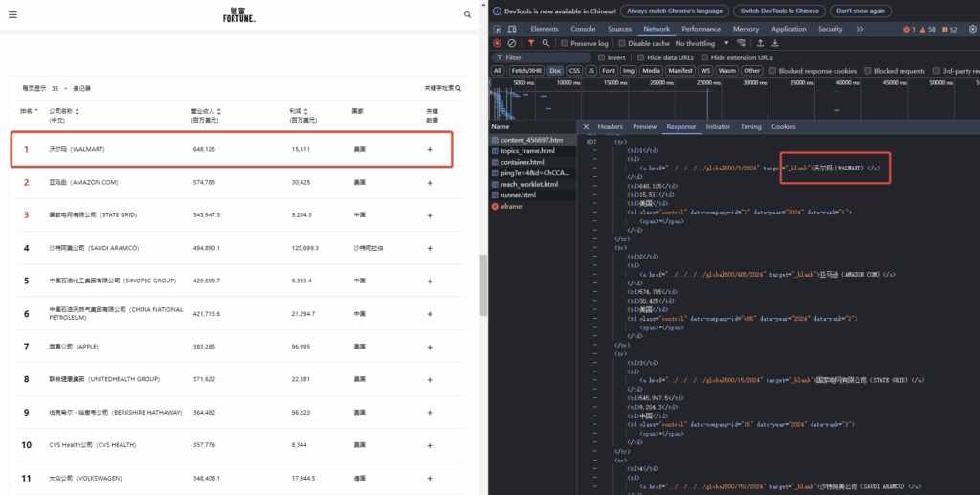Open the Fortune site hamburger menu
This screenshot has height=495, width=980.
point(12,14)
